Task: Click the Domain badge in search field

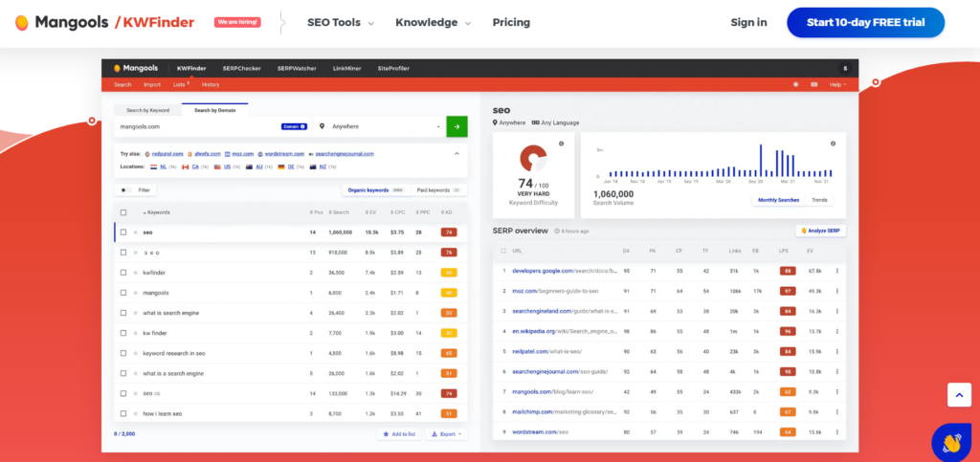Action: (x=294, y=126)
